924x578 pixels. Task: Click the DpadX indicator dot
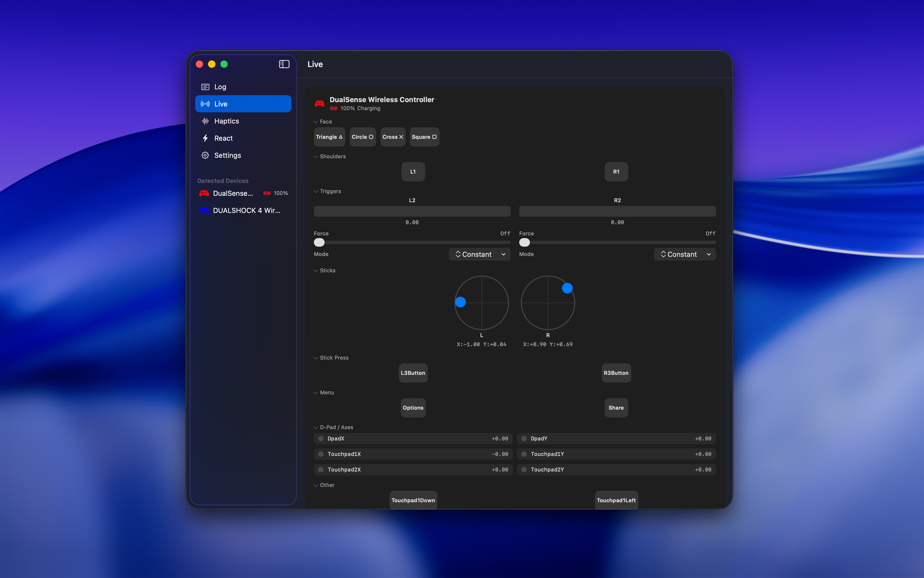click(x=321, y=439)
